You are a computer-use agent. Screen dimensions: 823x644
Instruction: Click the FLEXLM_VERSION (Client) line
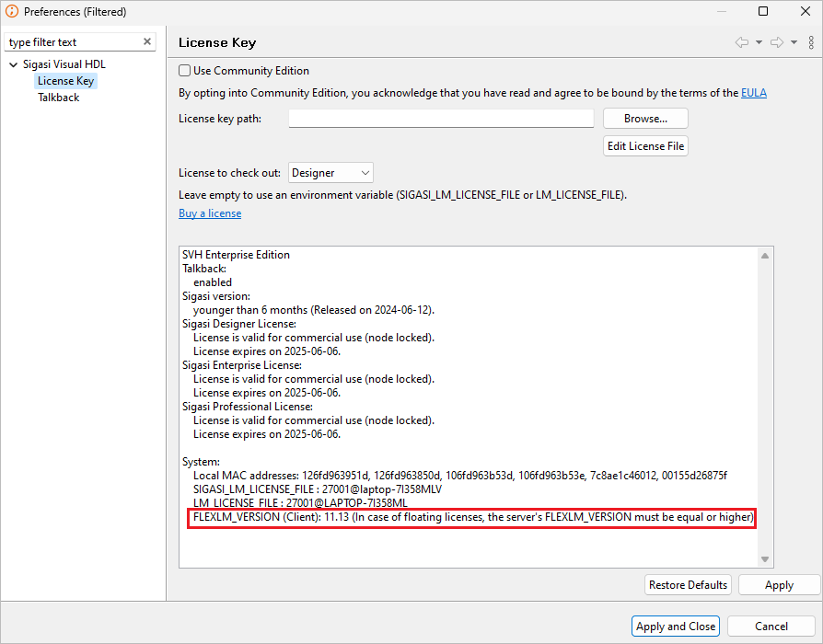coord(473,517)
